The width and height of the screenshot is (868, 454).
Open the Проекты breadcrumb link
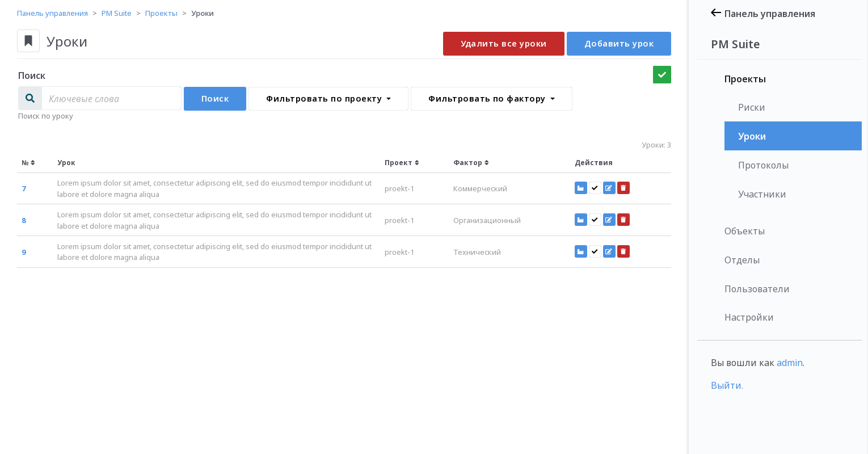pyautogui.click(x=161, y=13)
